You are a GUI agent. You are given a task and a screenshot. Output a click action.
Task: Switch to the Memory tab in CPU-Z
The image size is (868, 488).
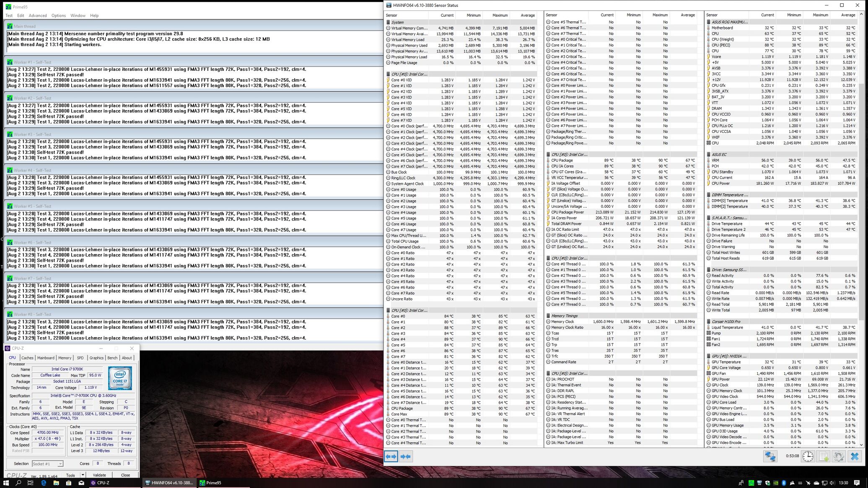tap(65, 358)
